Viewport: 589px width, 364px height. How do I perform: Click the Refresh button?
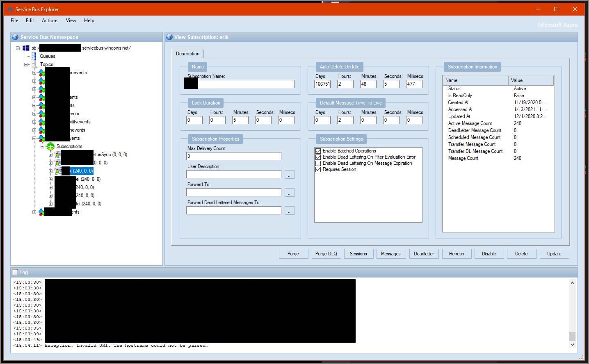pos(457,253)
